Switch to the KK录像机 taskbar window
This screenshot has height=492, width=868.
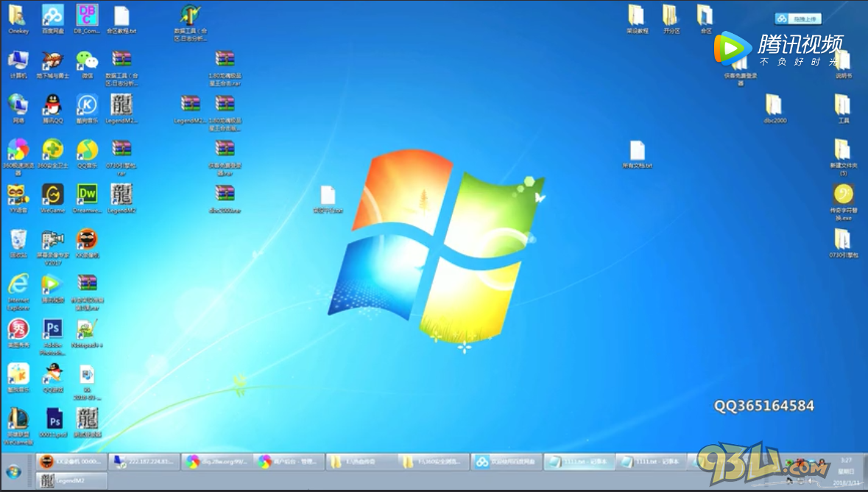72,462
